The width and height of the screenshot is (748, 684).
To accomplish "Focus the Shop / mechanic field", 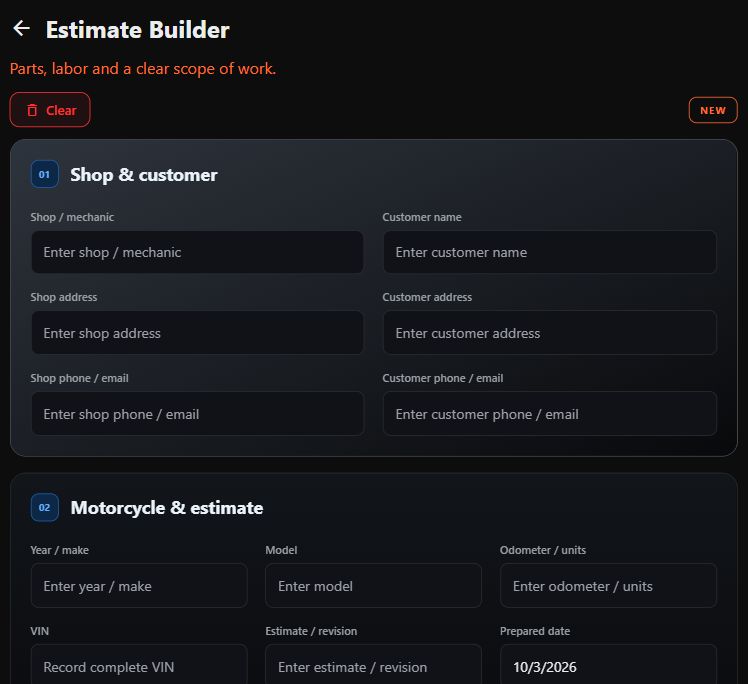I will (197, 252).
